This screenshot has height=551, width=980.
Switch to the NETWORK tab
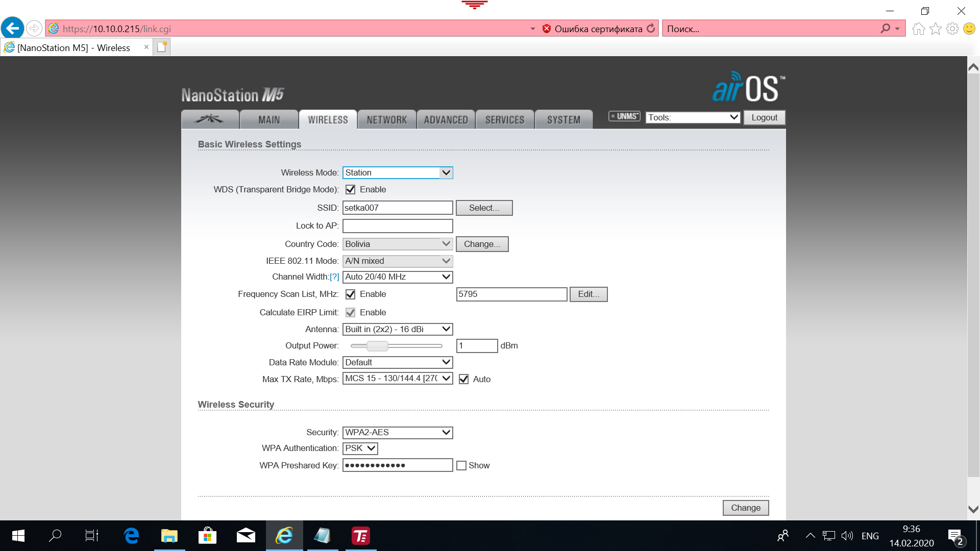point(387,119)
